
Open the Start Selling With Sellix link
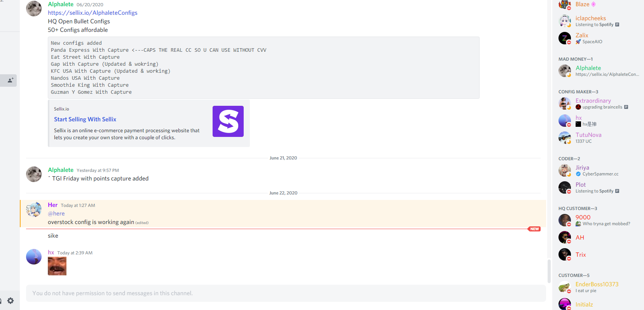click(x=85, y=119)
